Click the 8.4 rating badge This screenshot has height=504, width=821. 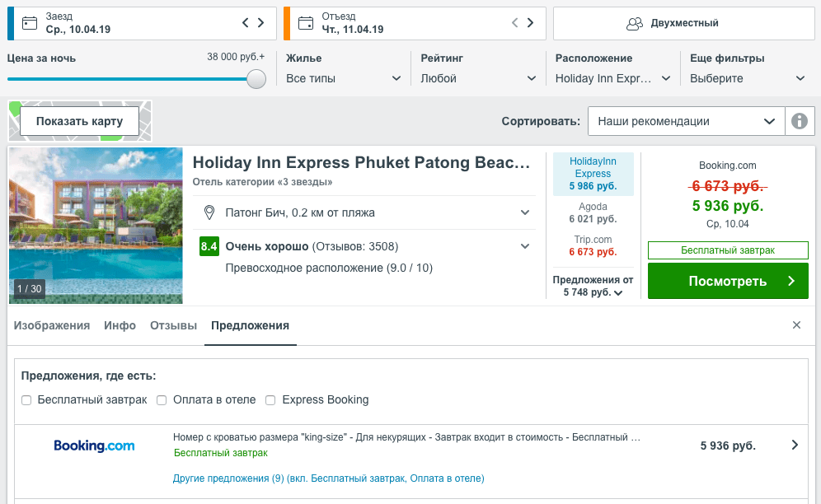(209, 246)
